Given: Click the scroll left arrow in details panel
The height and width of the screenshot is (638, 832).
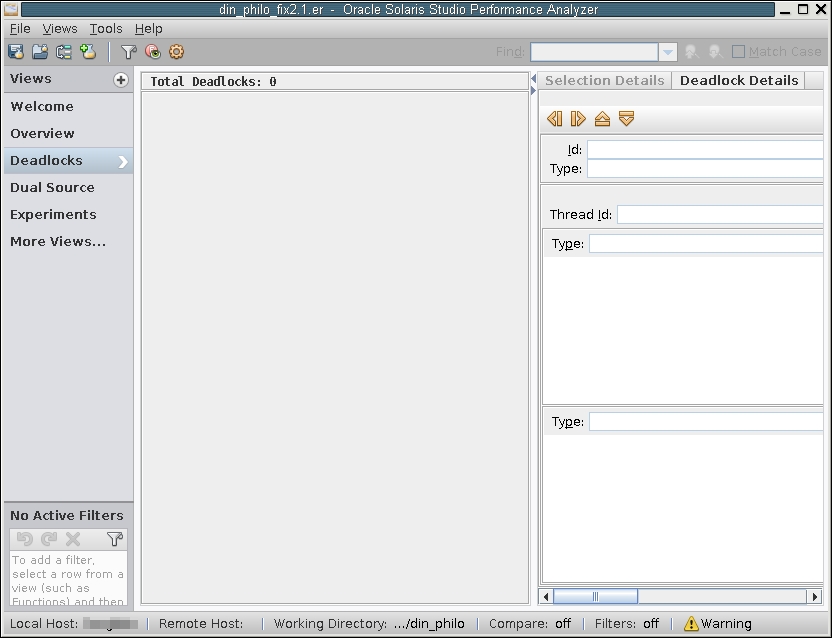Looking at the screenshot, I should pos(546,597).
